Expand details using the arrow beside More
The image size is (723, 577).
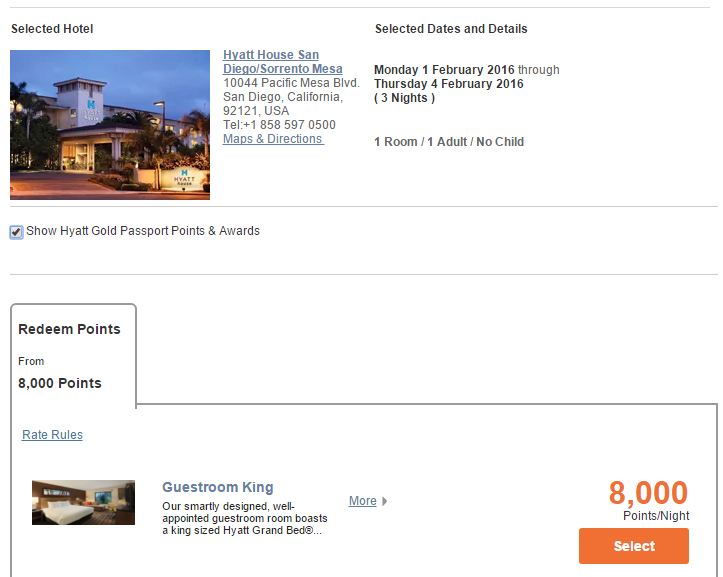click(x=385, y=501)
